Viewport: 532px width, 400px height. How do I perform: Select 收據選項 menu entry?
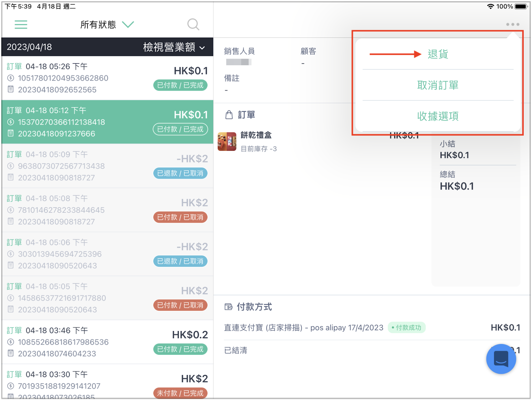point(438,116)
